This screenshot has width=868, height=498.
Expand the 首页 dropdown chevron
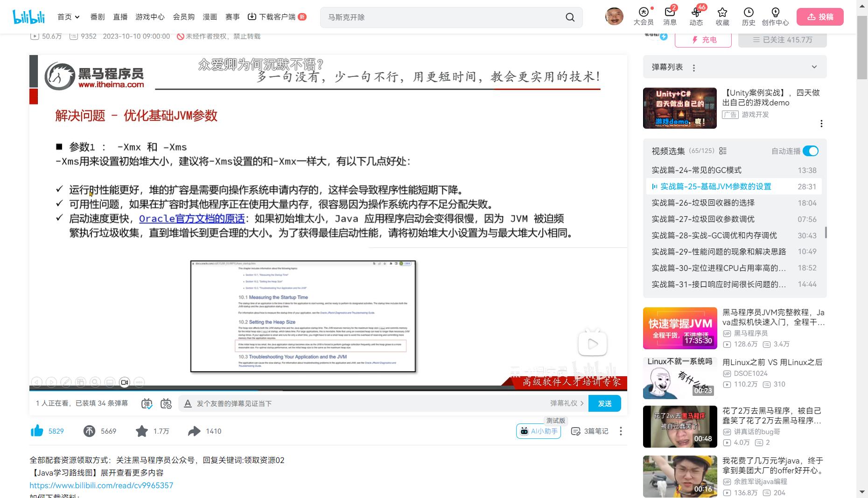point(77,16)
